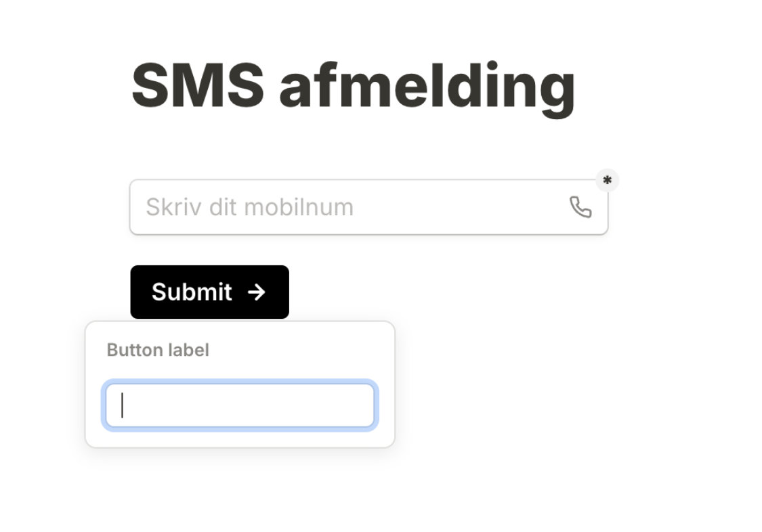Click the word 'mobilnum' in the placeholder
762x532 pixels.
(299, 207)
